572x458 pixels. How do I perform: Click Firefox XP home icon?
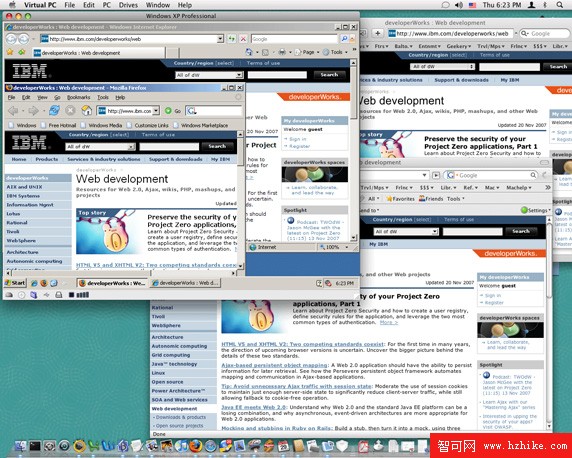pos(86,110)
